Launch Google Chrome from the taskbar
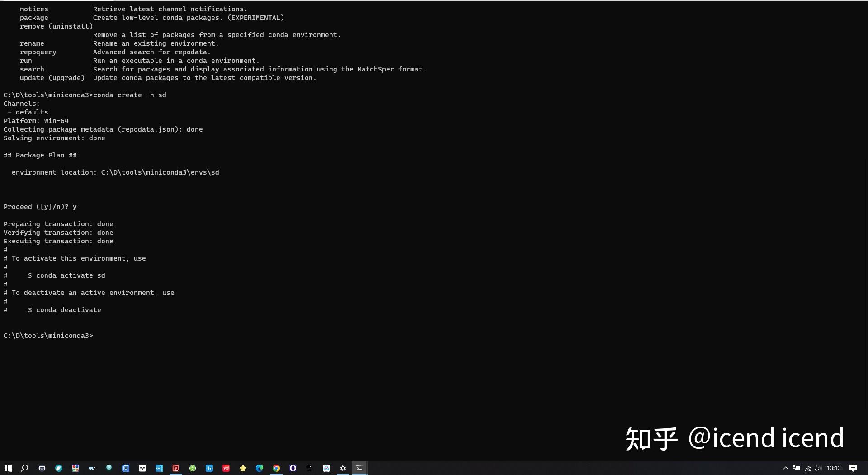The height and width of the screenshot is (475, 868). (x=276, y=468)
